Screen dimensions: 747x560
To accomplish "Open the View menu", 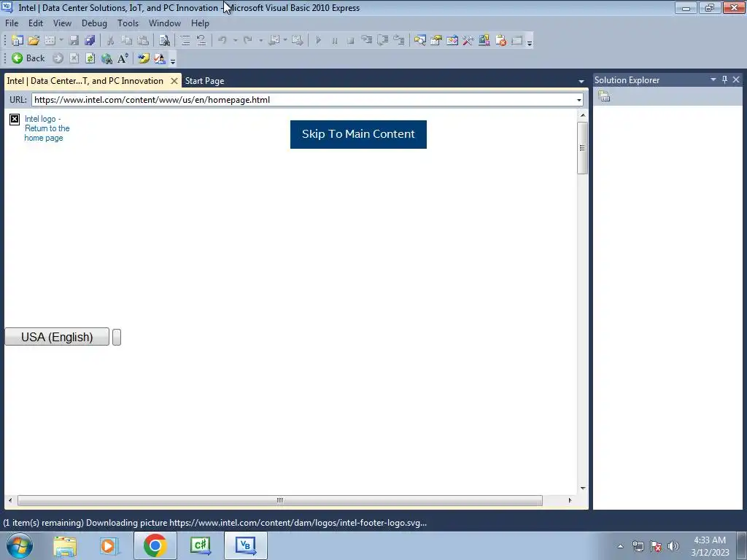I will pyautogui.click(x=63, y=23).
